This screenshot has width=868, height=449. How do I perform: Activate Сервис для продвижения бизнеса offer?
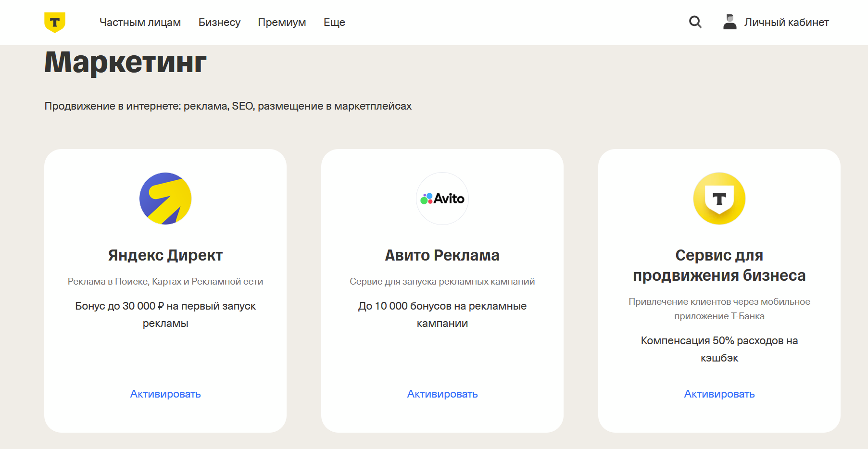(x=719, y=394)
